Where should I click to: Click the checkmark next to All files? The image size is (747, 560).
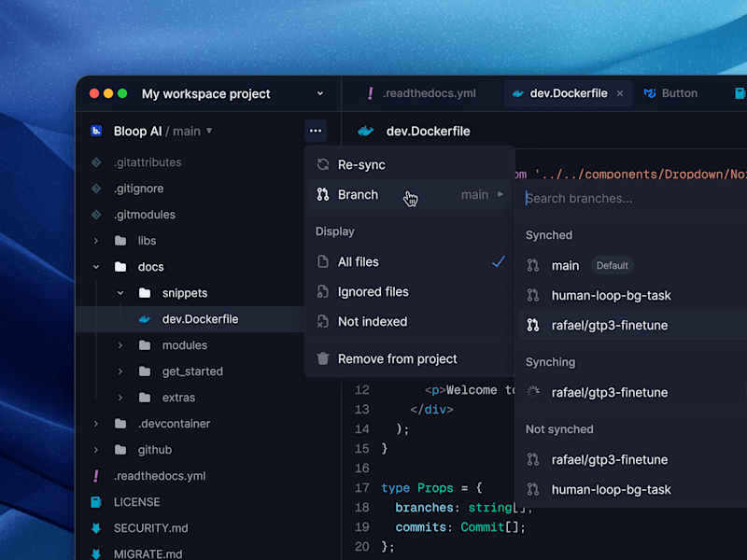[x=499, y=261]
